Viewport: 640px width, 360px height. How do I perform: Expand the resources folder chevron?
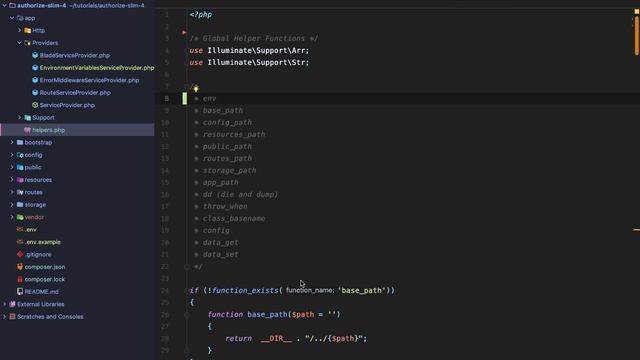[12, 180]
